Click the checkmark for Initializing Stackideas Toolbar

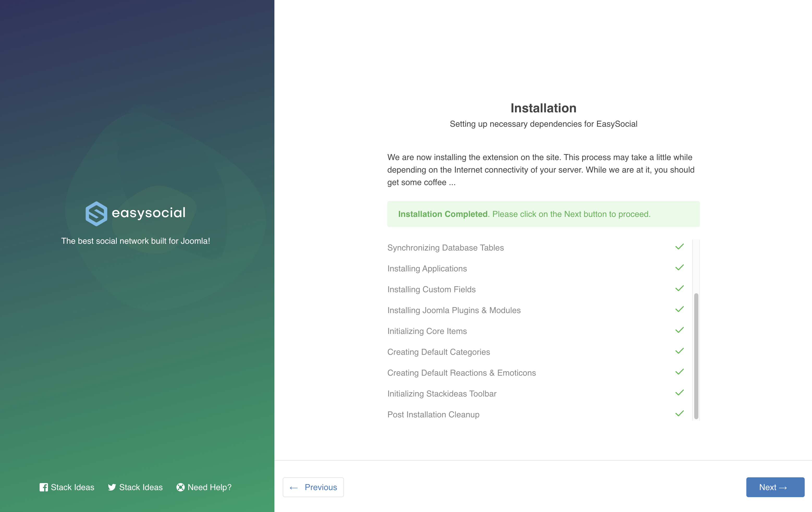679,393
